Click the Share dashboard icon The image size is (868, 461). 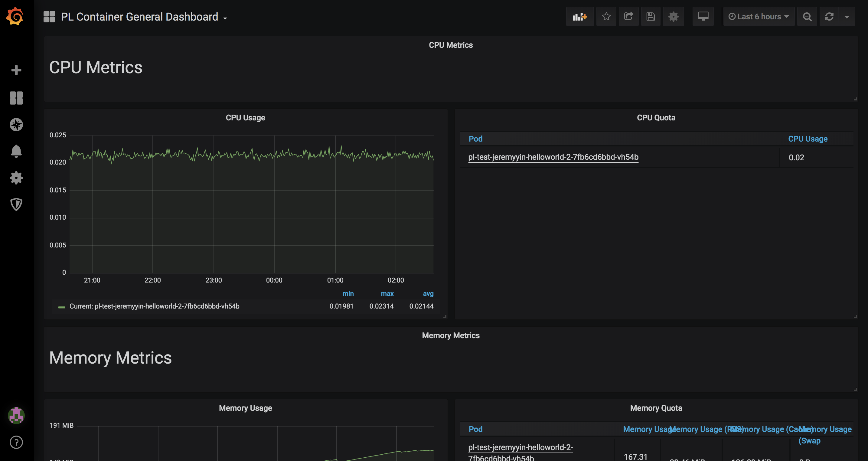click(628, 17)
